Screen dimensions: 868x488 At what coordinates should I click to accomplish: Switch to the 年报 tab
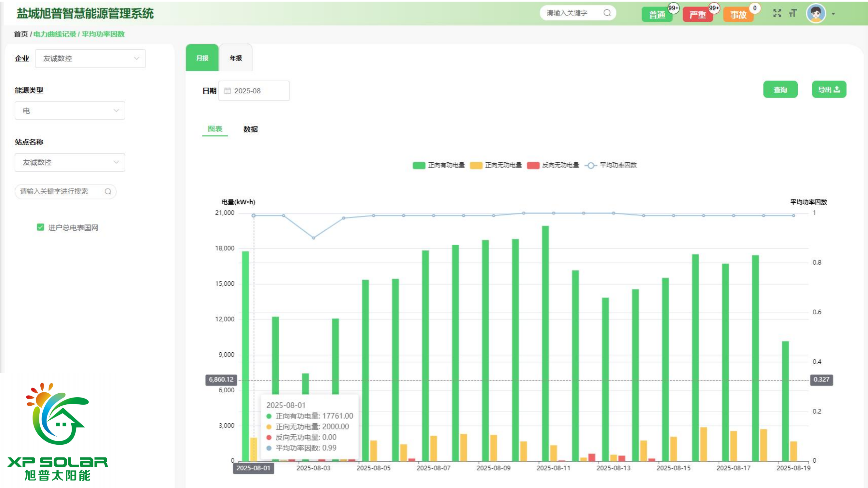(236, 58)
